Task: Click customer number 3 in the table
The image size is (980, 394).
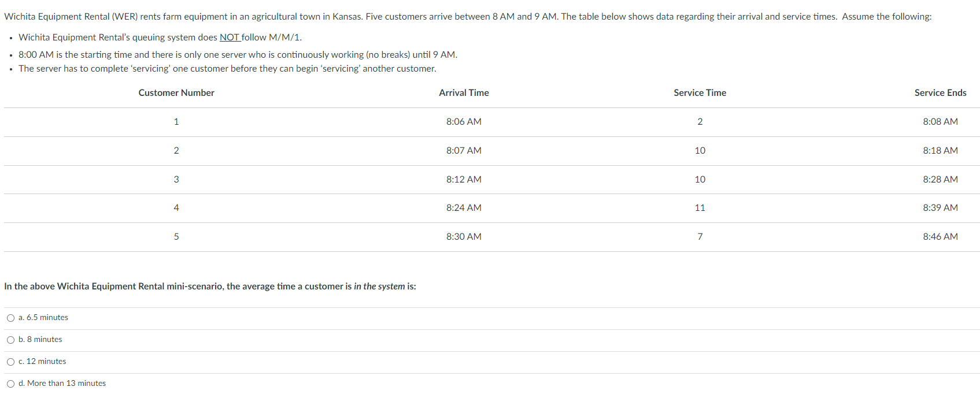Action: (176, 180)
